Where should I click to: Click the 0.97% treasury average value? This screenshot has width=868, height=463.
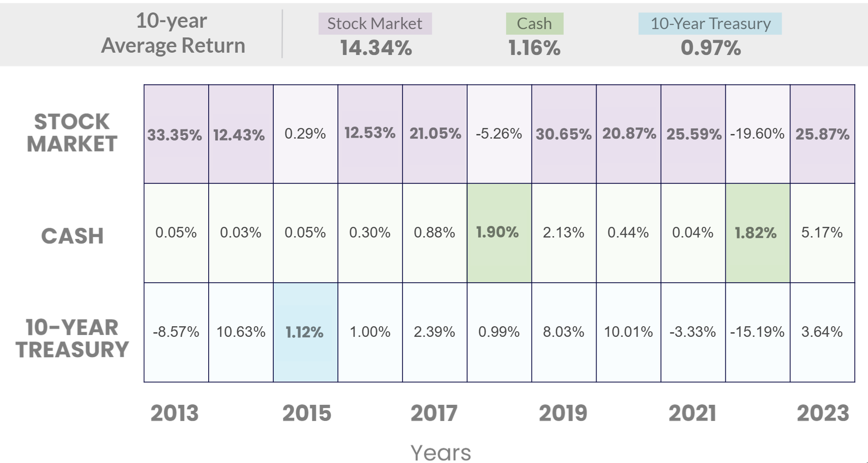coord(711,48)
